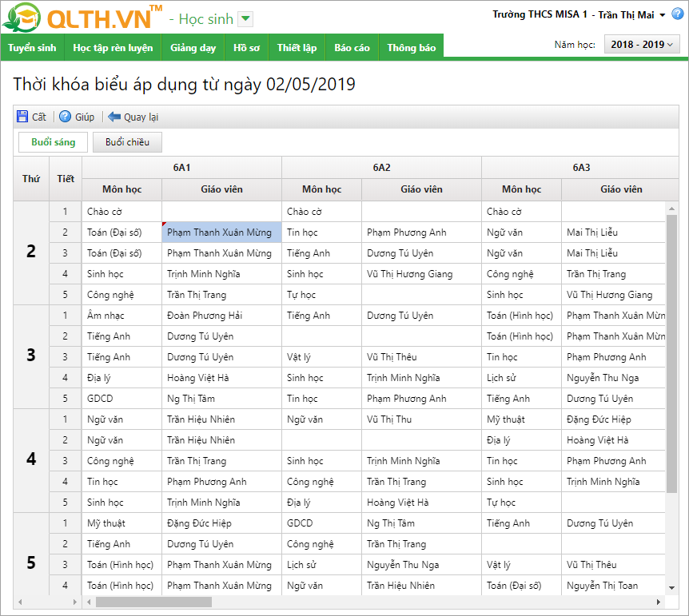Image resolution: width=689 pixels, height=616 pixels.
Task: Switch to Buổi sáng session
Action: tap(54, 142)
